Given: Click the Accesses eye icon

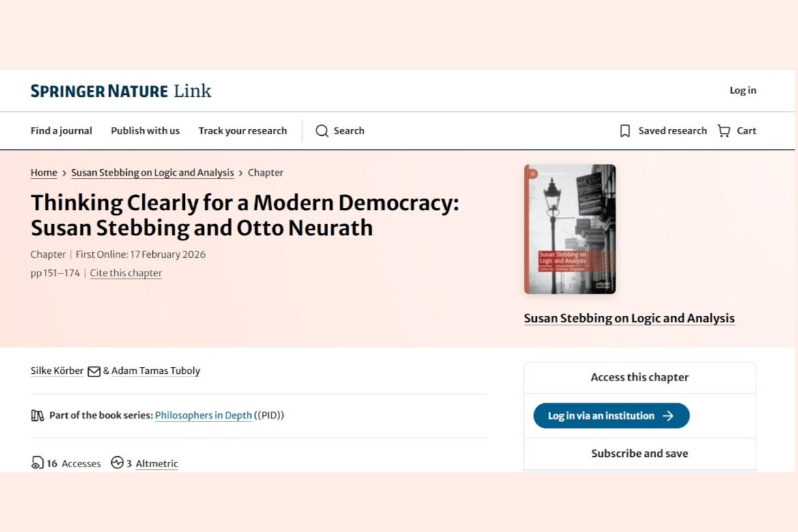Looking at the screenshot, I should (x=38, y=463).
